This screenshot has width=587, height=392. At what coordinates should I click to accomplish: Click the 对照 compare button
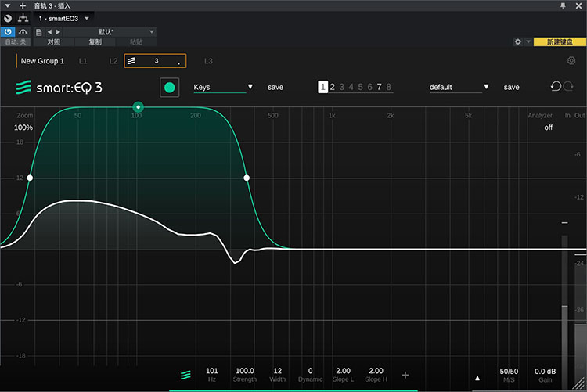pos(54,42)
